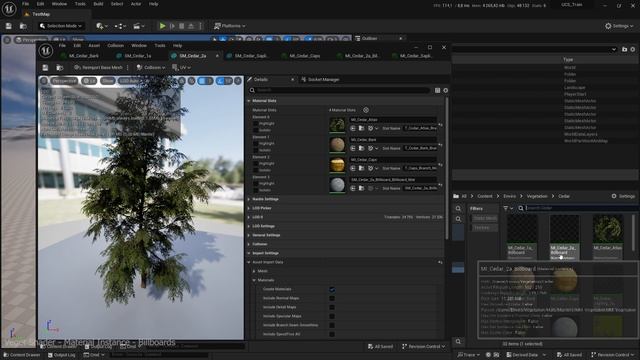Open the Selection Mode dropdown
Screen dimensions: 640x360
60,26
